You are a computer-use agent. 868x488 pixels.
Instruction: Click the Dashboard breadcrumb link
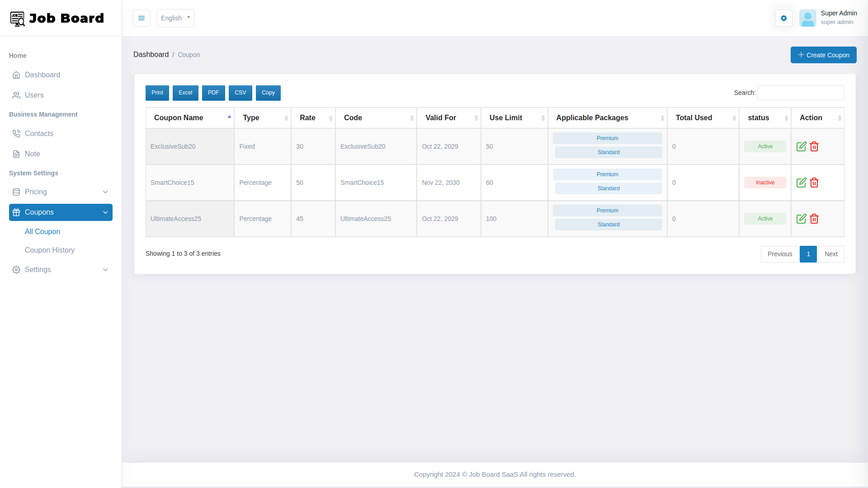pos(151,54)
